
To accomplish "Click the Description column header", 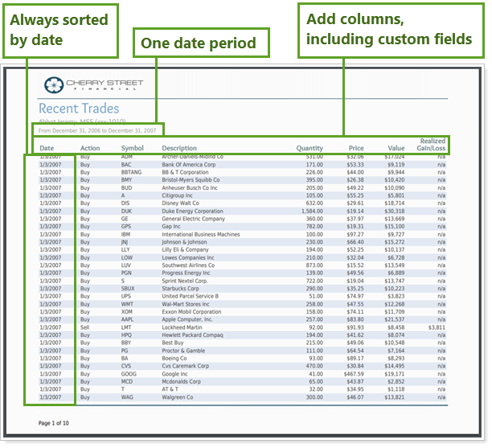I will [179, 148].
